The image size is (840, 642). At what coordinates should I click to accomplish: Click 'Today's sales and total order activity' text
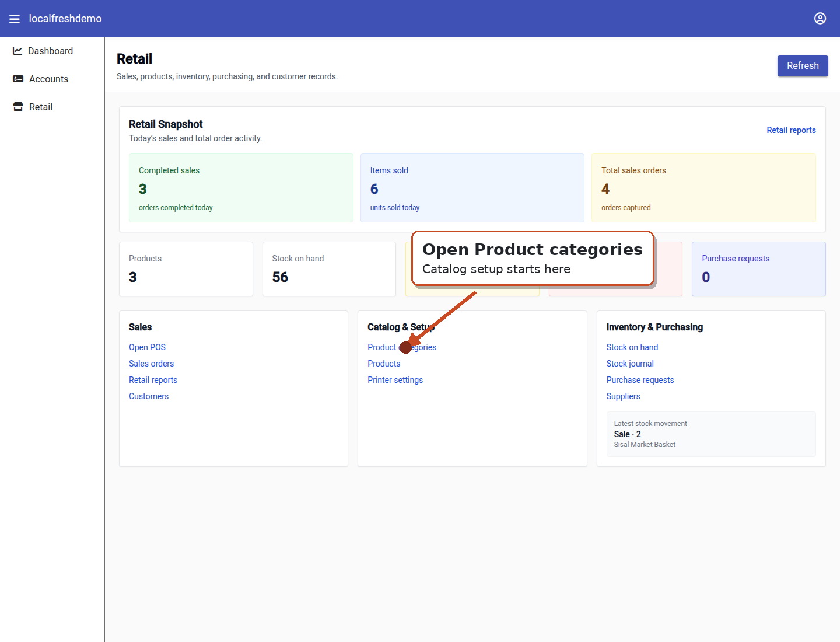click(x=195, y=138)
